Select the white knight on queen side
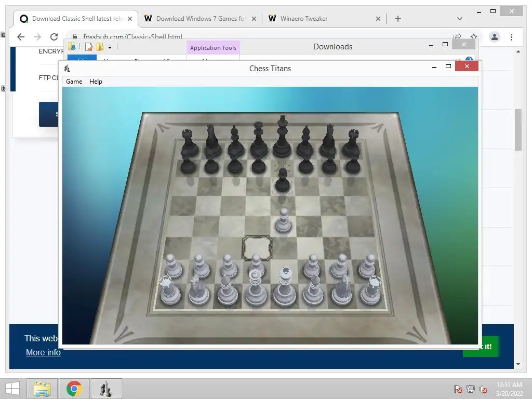 (x=199, y=289)
